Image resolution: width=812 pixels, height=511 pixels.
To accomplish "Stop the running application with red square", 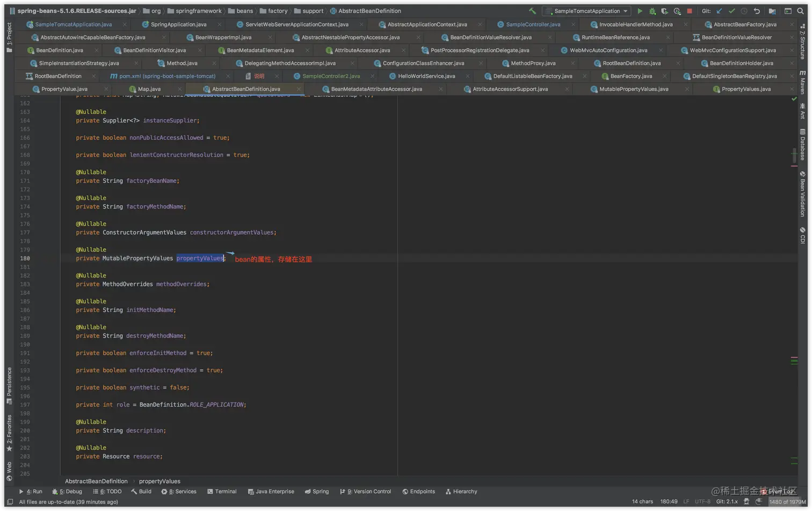I will coord(690,11).
